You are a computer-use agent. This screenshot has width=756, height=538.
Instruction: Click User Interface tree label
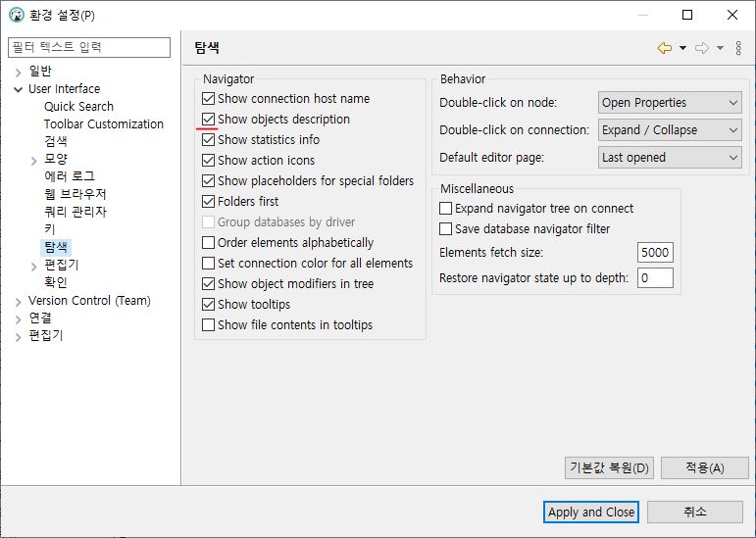(64, 88)
